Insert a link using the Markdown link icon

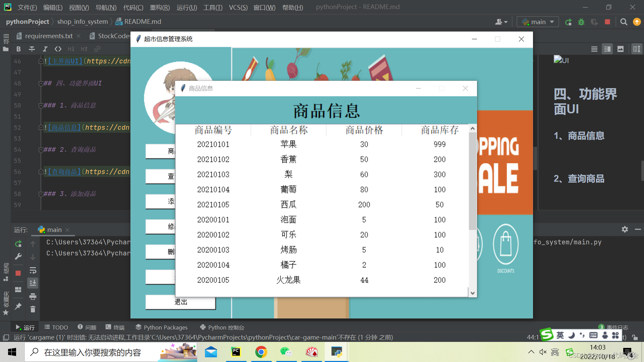(97, 49)
